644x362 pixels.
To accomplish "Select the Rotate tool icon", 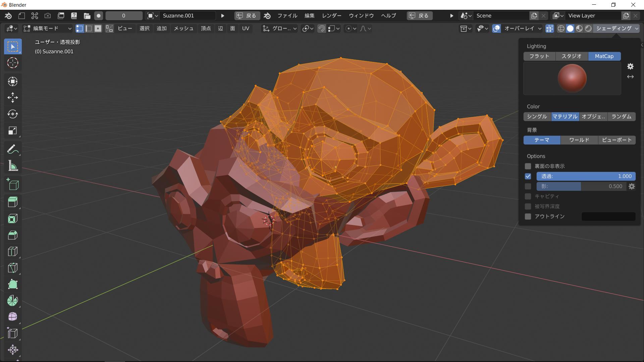I will coord(13,114).
